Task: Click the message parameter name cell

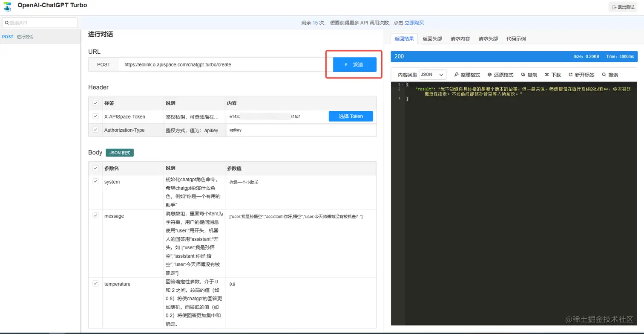Action: coord(132,243)
